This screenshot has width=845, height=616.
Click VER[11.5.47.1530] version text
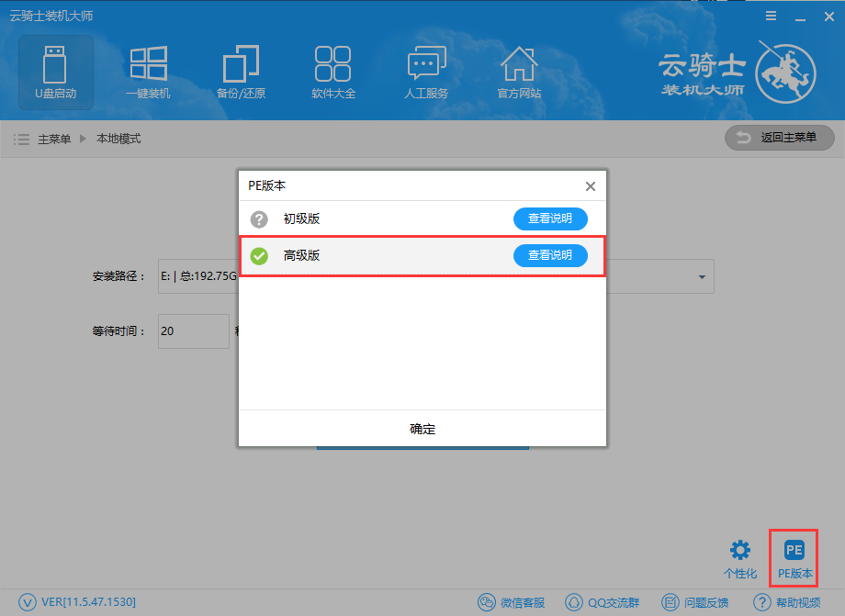coord(88,602)
